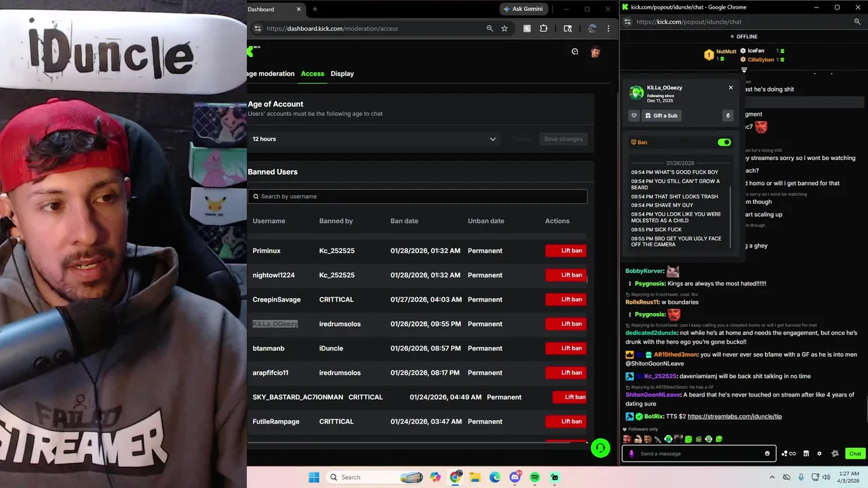Click the mute icon button in user card
The height and width of the screenshot is (488, 868).
(728, 115)
